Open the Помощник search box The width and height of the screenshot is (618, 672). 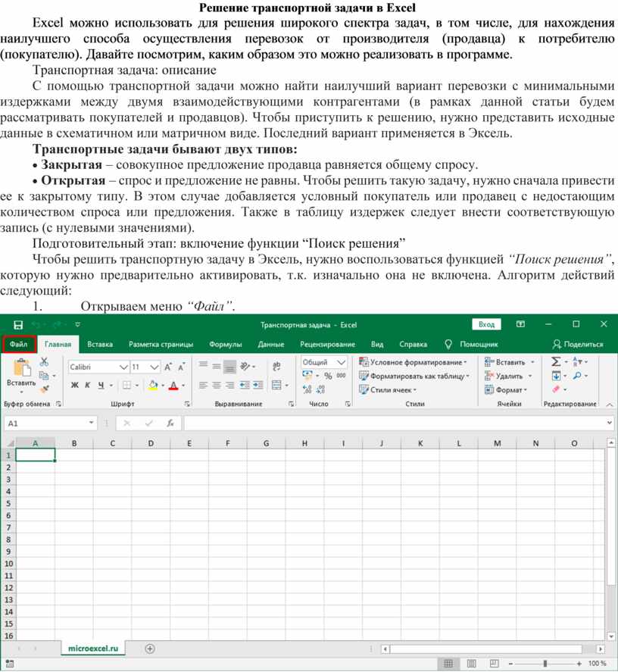pos(471,344)
